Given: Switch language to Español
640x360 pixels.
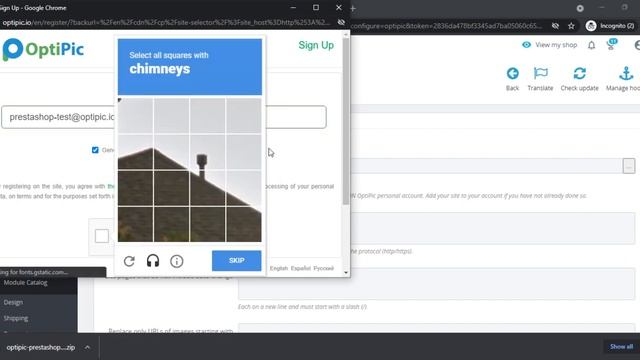Looking at the screenshot, I should tap(301, 268).
